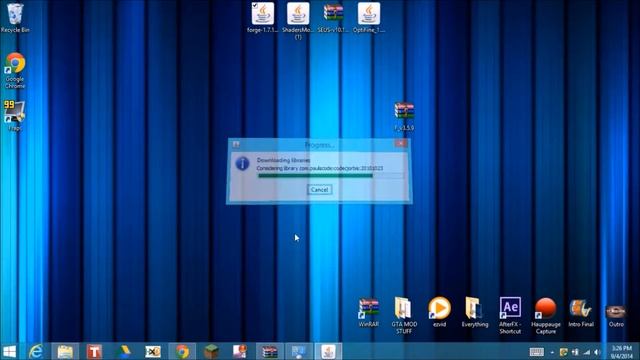Open the network signal tray icon

[x=587, y=352]
